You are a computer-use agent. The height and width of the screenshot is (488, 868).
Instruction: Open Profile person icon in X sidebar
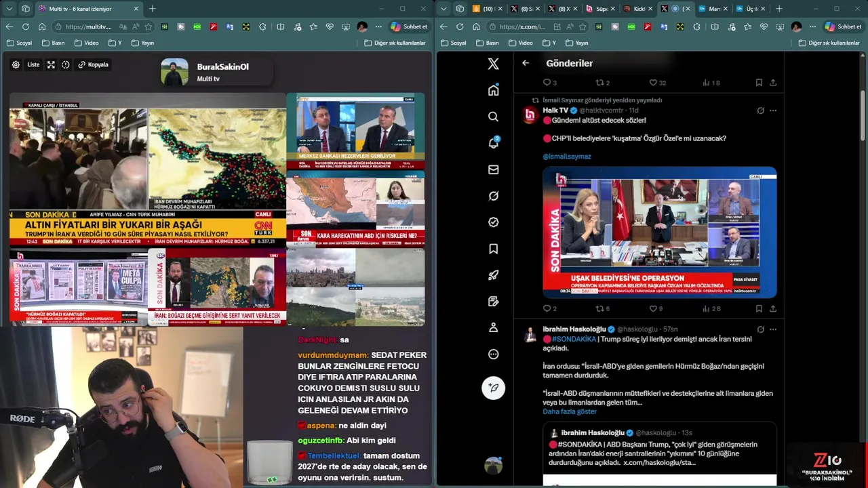coord(494,327)
